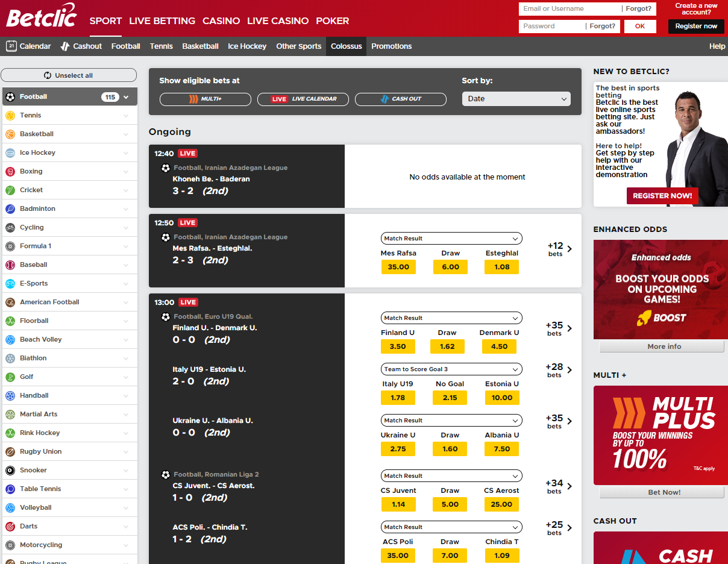Open the Enhanced Odds Boost banner

(661, 290)
